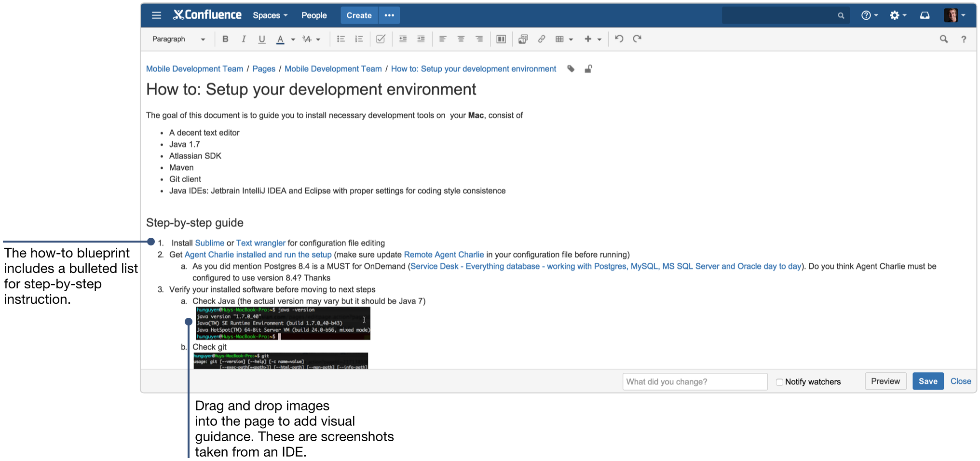Expand the Spaces menu
The height and width of the screenshot is (461, 980).
click(270, 15)
